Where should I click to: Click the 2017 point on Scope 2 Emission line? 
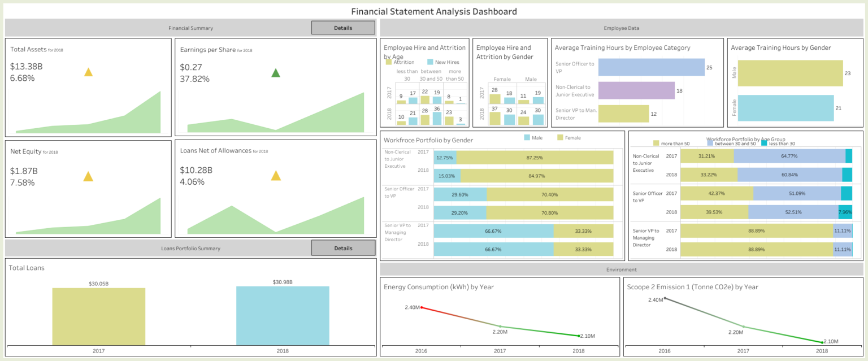(743, 327)
